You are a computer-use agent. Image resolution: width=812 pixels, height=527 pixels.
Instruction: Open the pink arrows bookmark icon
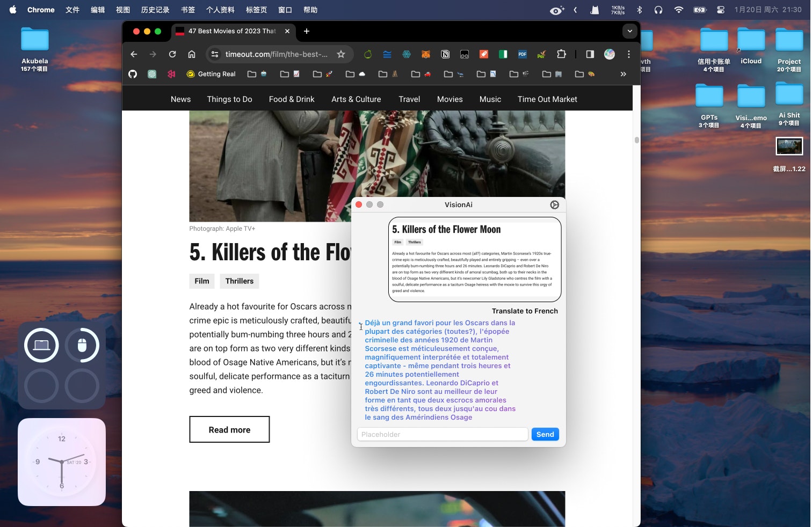point(171,74)
